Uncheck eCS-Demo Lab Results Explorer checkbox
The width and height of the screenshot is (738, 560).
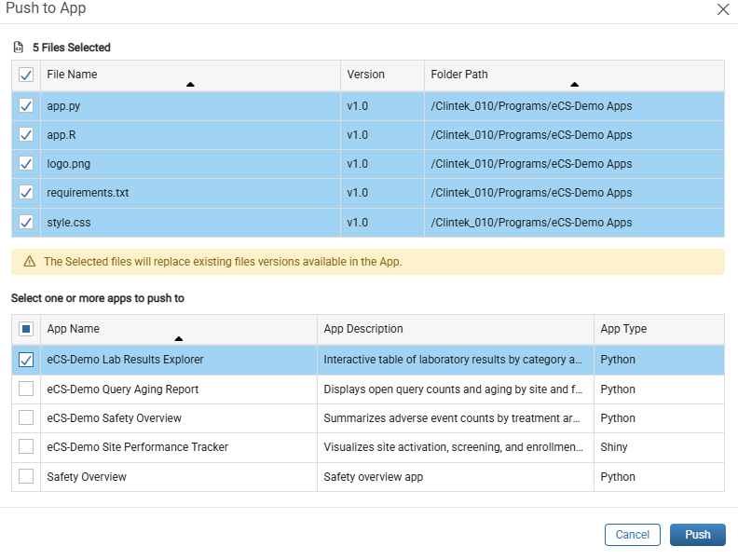click(26, 360)
